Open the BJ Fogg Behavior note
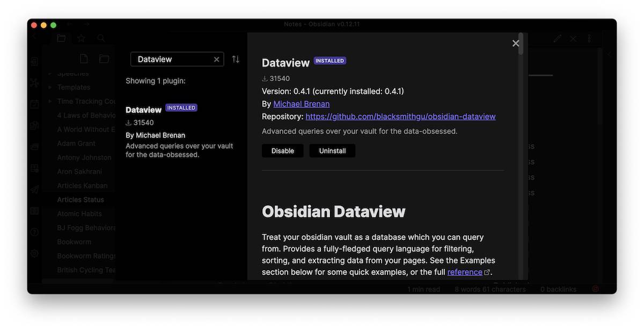The height and width of the screenshot is (330, 644). [x=86, y=228]
